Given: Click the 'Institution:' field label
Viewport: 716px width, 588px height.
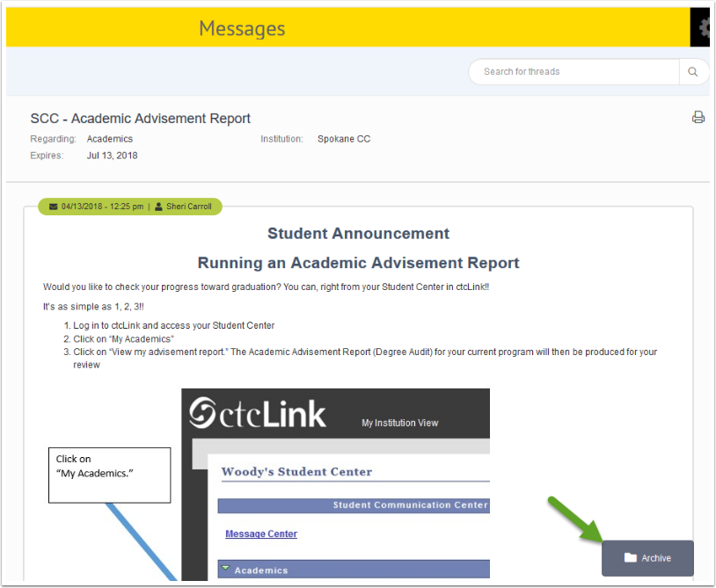Looking at the screenshot, I should pos(281,139).
